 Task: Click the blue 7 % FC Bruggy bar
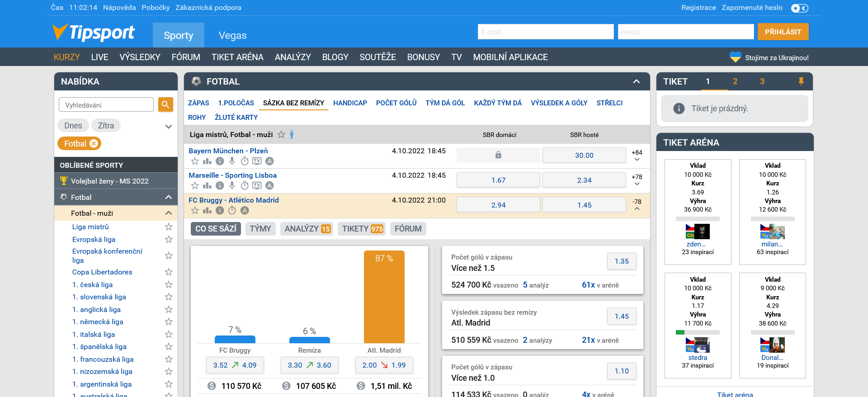point(235,339)
